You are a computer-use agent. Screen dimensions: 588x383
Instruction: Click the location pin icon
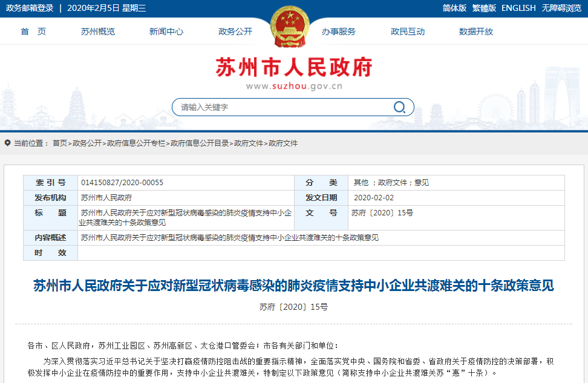(7, 143)
